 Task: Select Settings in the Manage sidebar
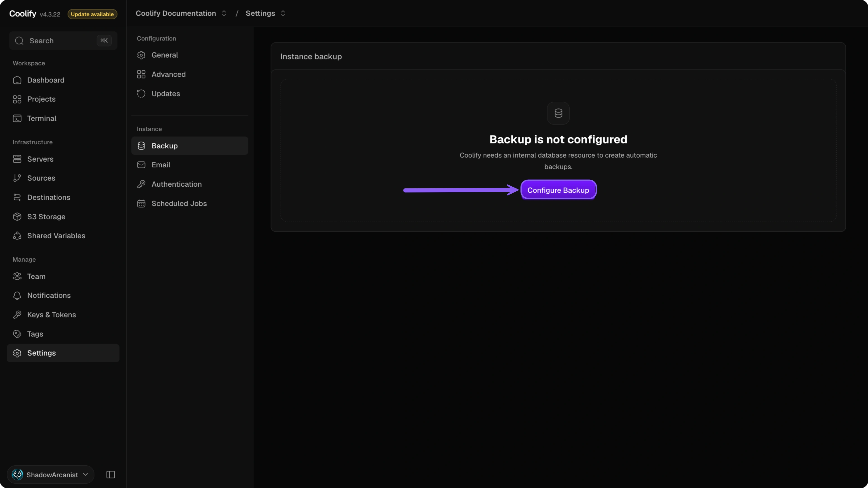click(63, 353)
